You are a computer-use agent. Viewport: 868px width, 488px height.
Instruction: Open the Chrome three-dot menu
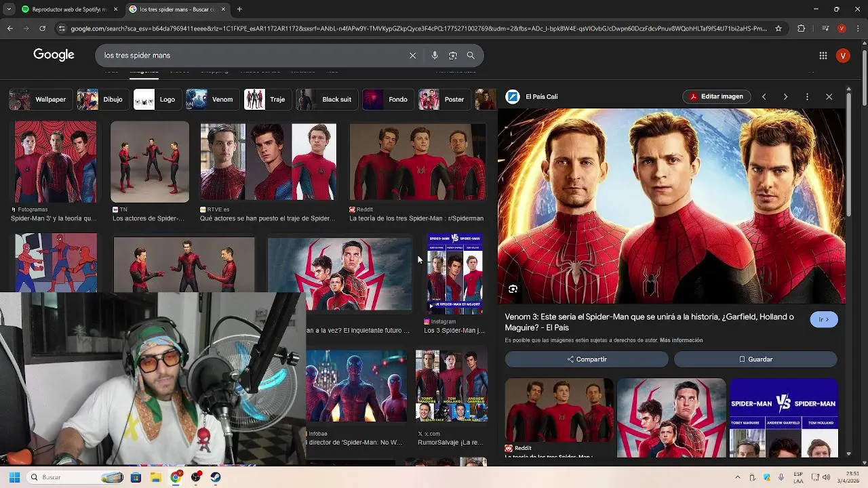[857, 28]
